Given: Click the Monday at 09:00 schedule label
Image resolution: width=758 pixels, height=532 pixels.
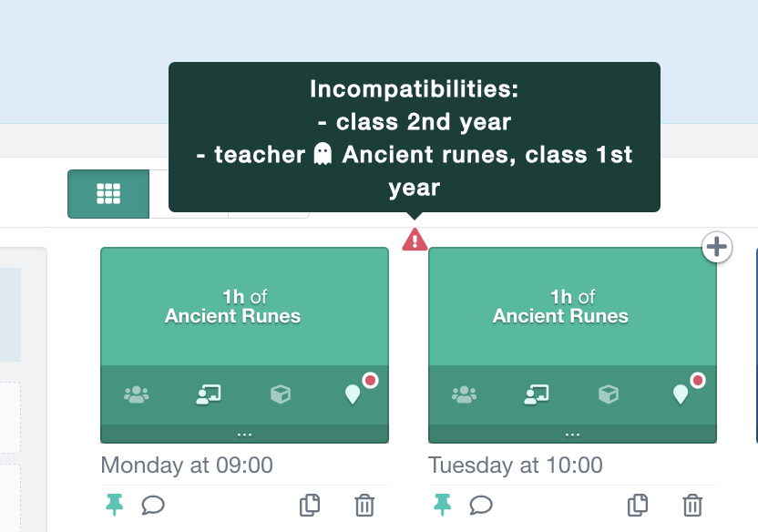Looking at the screenshot, I should 186,465.
